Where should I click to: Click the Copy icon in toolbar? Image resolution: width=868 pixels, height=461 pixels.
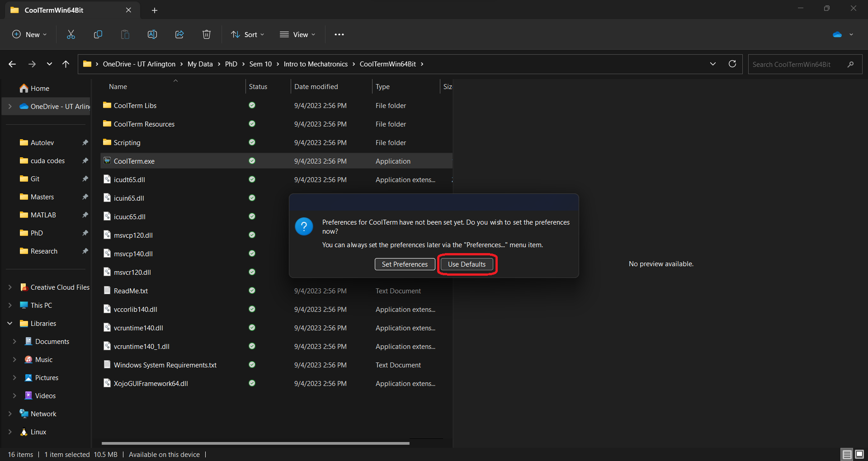[x=98, y=34]
